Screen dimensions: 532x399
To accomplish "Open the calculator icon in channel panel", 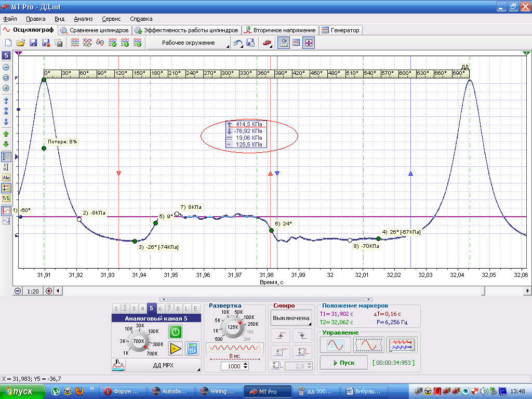I will (192, 349).
